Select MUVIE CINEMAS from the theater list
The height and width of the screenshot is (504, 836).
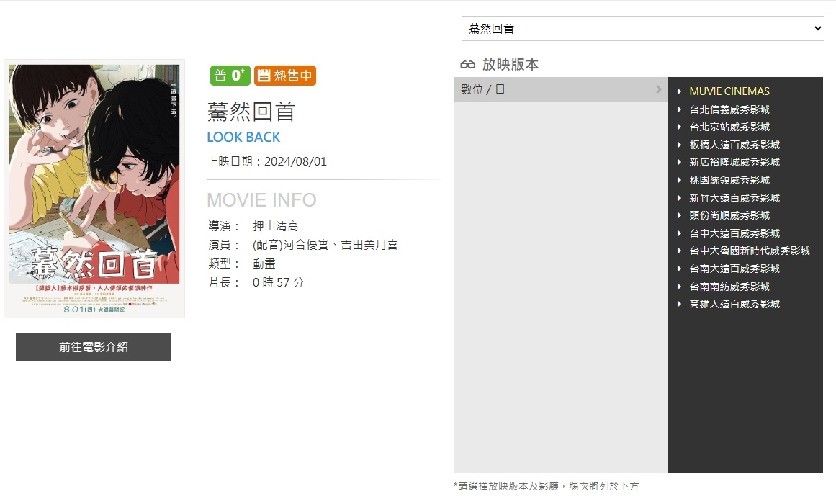(x=729, y=91)
